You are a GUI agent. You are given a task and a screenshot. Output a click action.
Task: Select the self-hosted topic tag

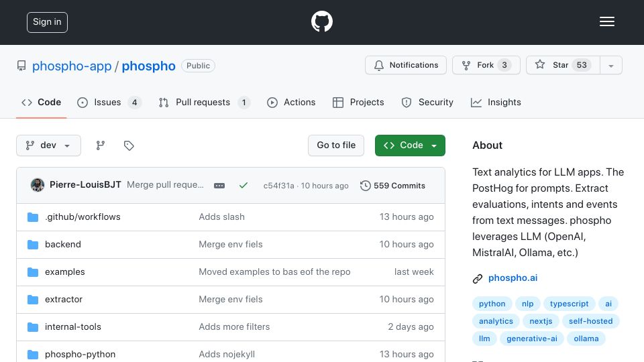pos(590,321)
